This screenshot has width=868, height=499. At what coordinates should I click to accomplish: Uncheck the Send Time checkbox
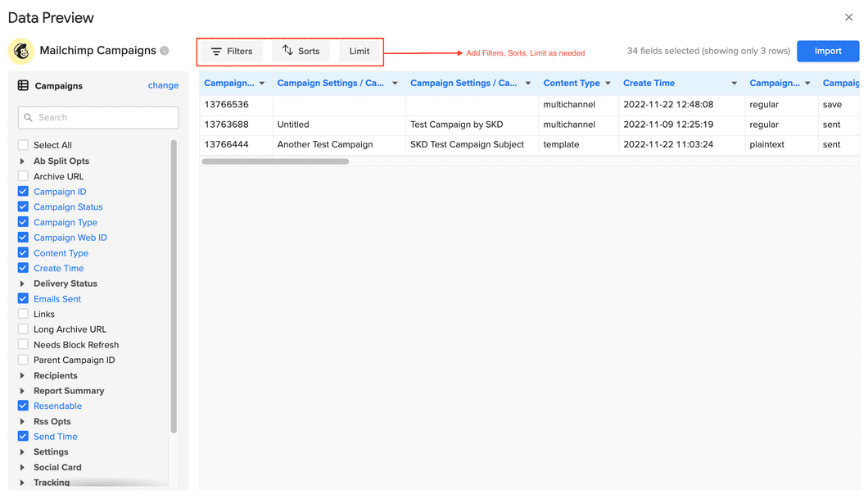(23, 437)
